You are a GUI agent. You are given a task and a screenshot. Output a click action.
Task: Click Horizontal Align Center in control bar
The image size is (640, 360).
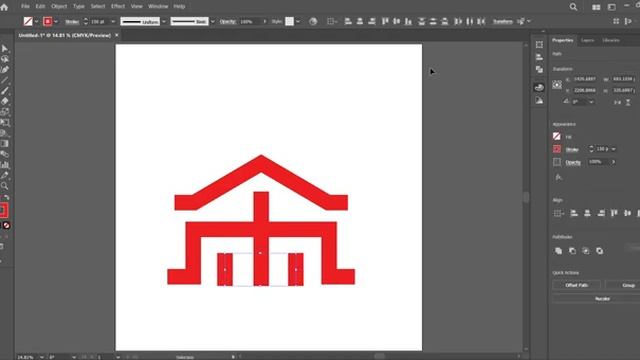pyautogui.click(x=360, y=21)
